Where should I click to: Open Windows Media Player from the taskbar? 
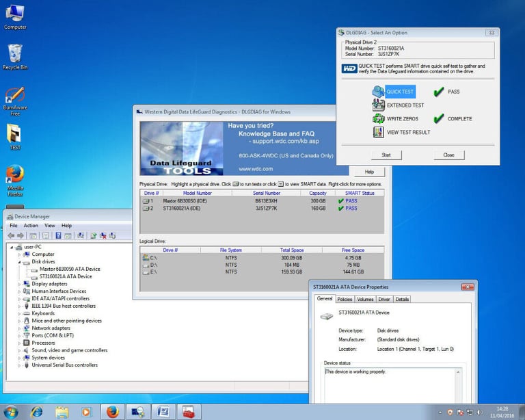pyautogui.click(x=86, y=412)
